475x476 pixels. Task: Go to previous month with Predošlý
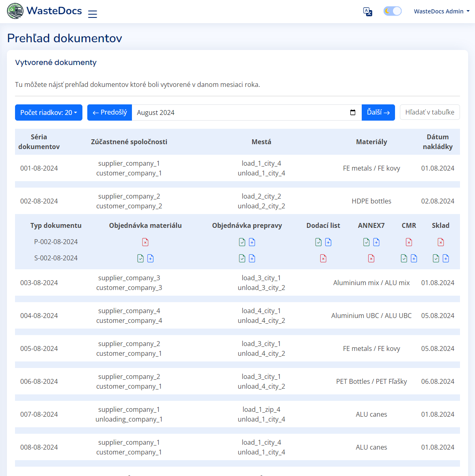[x=110, y=113]
